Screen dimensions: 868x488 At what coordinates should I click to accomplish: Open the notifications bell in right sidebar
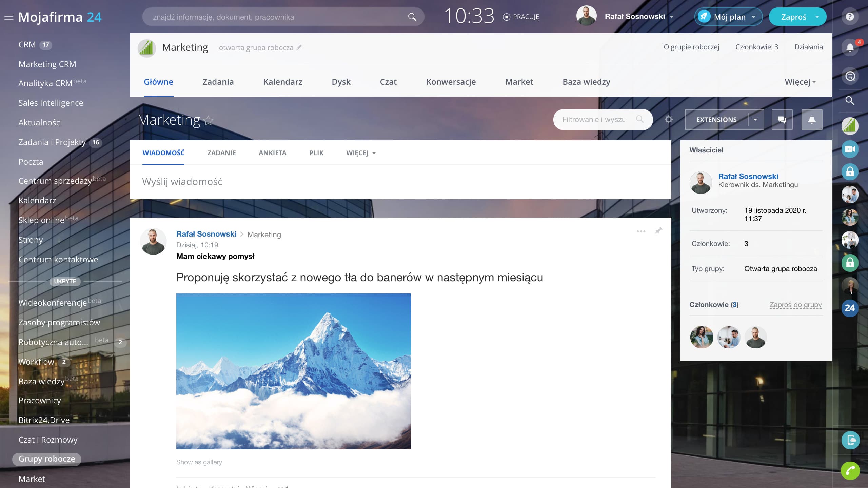click(850, 47)
